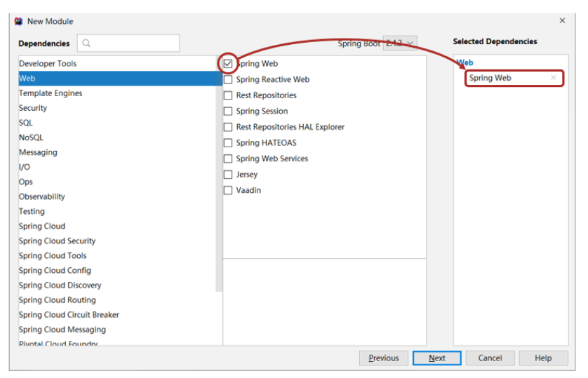Screen dimensions: 588x378
Task: Open Spring Cloud Routing category
Action: pos(117,300)
